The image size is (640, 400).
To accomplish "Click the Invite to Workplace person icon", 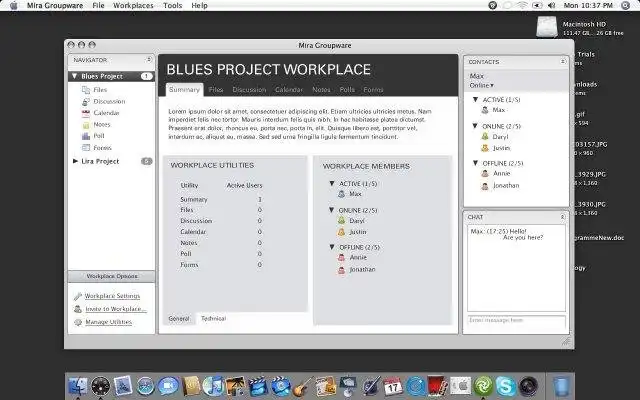I will 78,309.
